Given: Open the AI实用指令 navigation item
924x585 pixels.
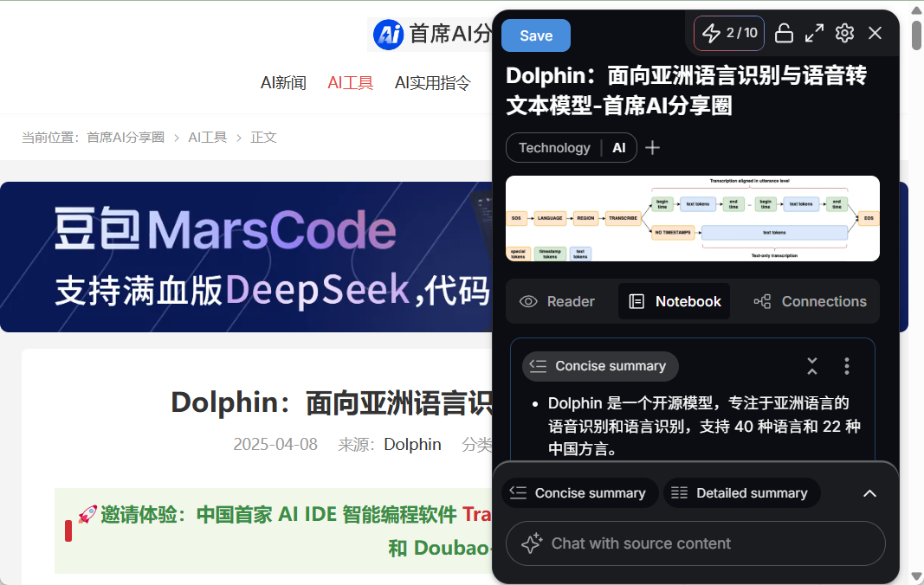Looking at the screenshot, I should (x=433, y=83).
